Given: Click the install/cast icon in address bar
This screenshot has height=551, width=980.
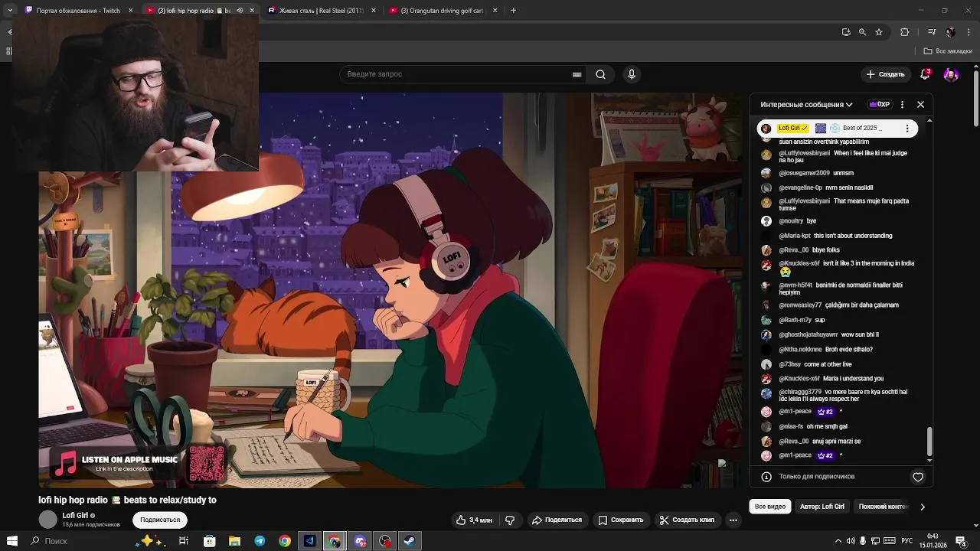Looking at the screenshot, I should pyautogui.click(x=846, y=32).
